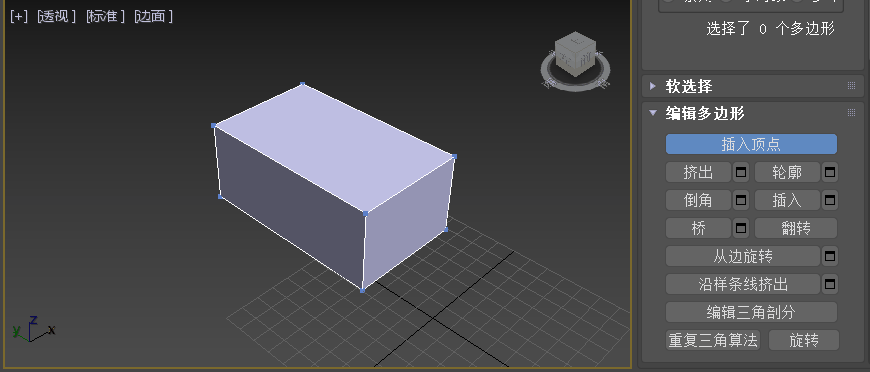Open the [标准] viewport standard menu
Screen dimensions: 870x372
[105, 17]
